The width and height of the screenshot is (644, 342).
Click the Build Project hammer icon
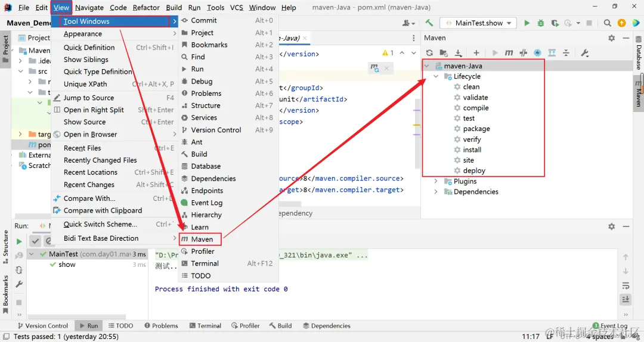point(429,23)
